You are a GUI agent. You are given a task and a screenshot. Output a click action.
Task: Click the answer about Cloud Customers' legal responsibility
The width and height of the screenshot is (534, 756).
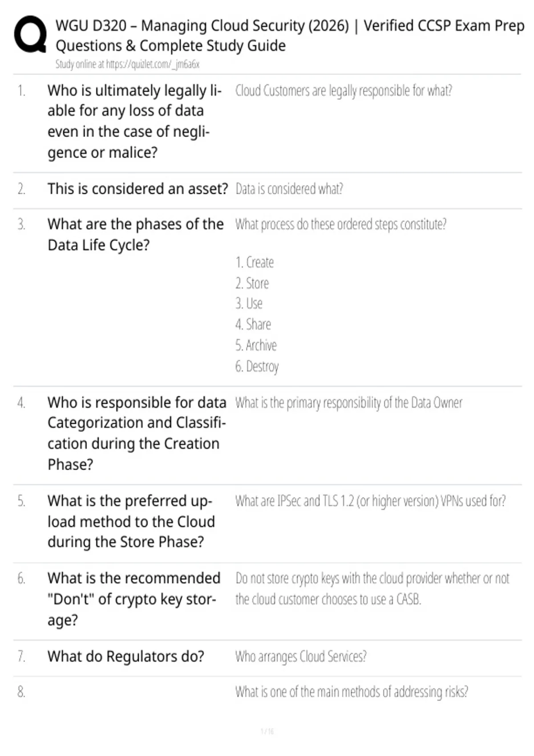[x=344, y=91]
